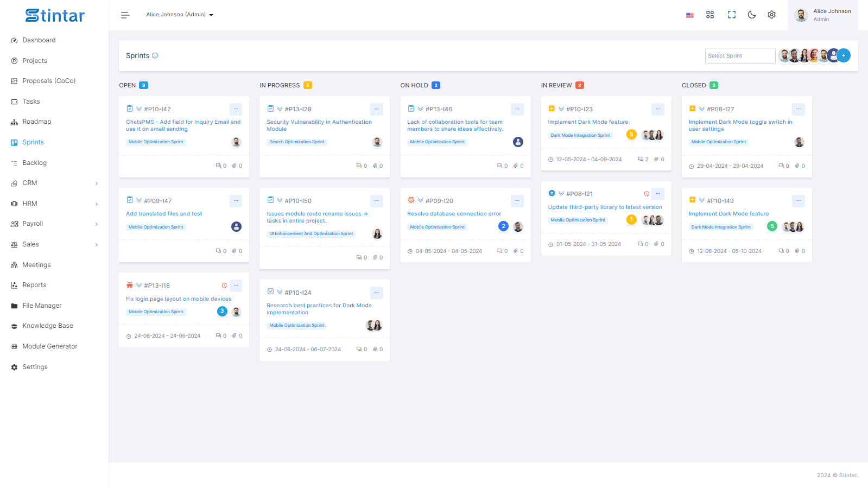Open options menu on card #P09-I20
Viewport: 868px width, 488px height.
tap(517, 201)
